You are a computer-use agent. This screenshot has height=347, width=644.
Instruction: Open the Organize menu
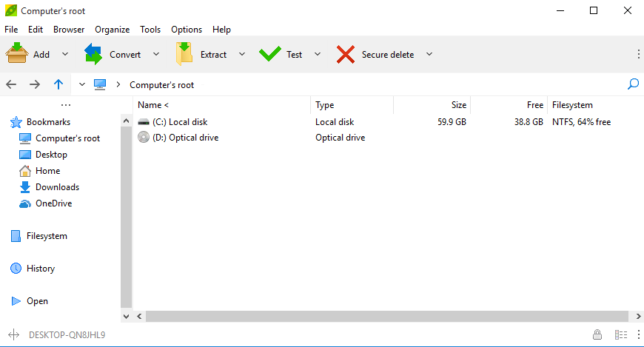coord(112,30)
